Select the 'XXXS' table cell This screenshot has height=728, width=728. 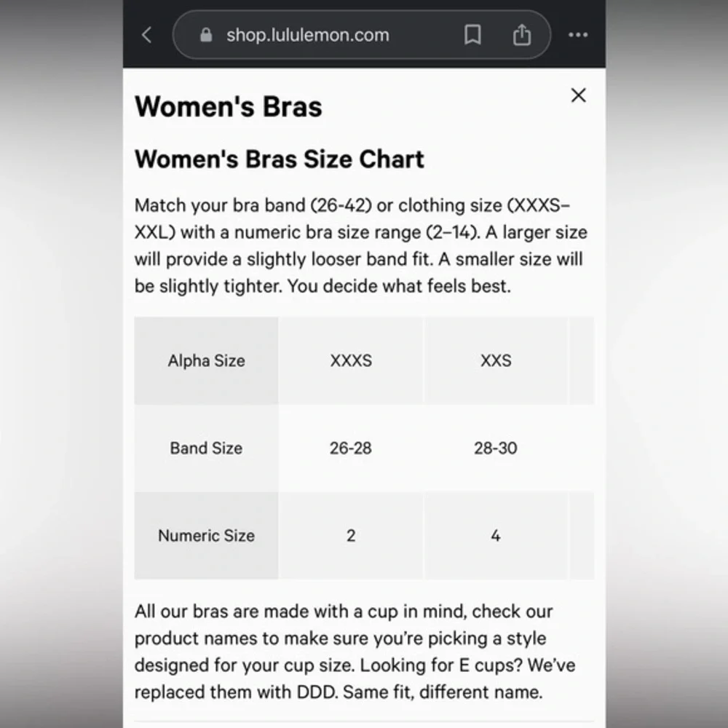pos(351,361)
